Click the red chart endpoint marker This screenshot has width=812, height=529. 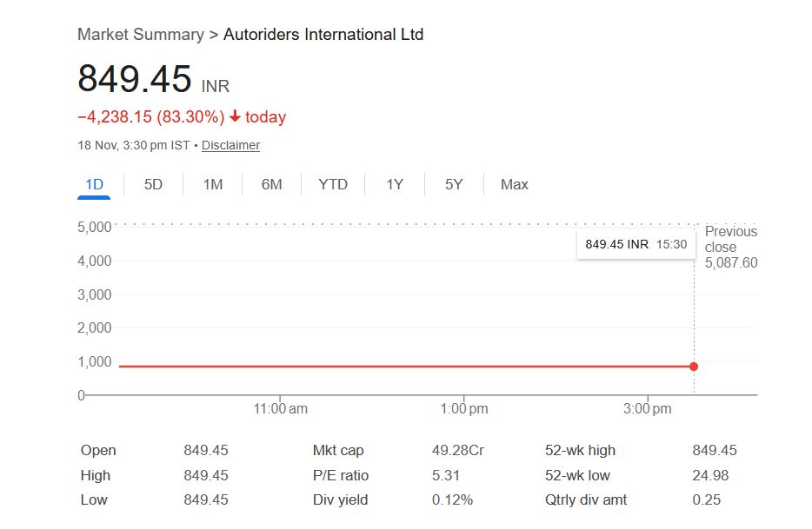tap(694, 367)
